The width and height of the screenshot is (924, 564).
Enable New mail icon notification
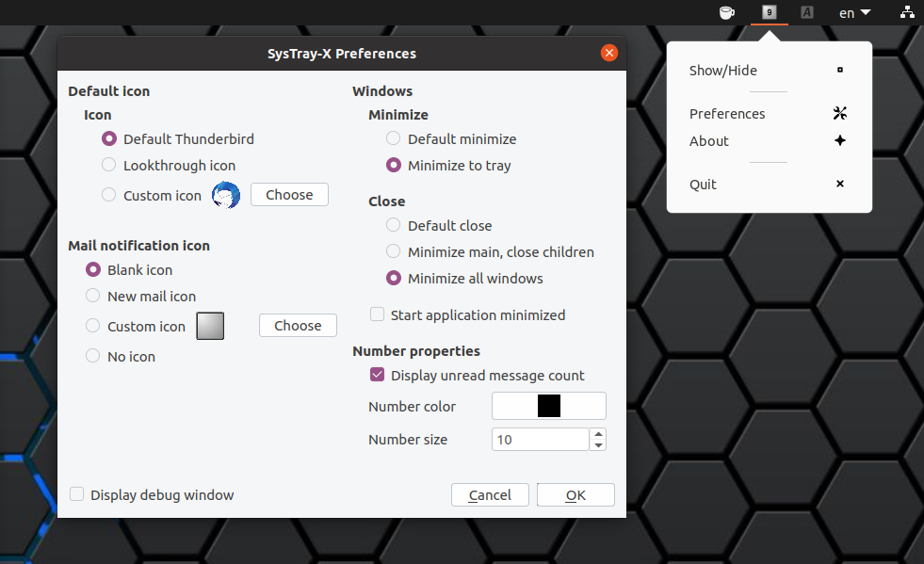pos(92,296)
